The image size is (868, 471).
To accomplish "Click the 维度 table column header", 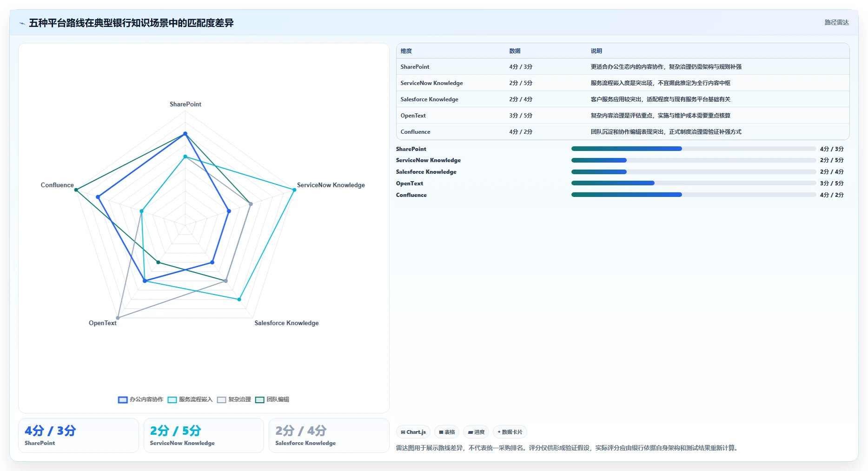I will coord(406,51).
